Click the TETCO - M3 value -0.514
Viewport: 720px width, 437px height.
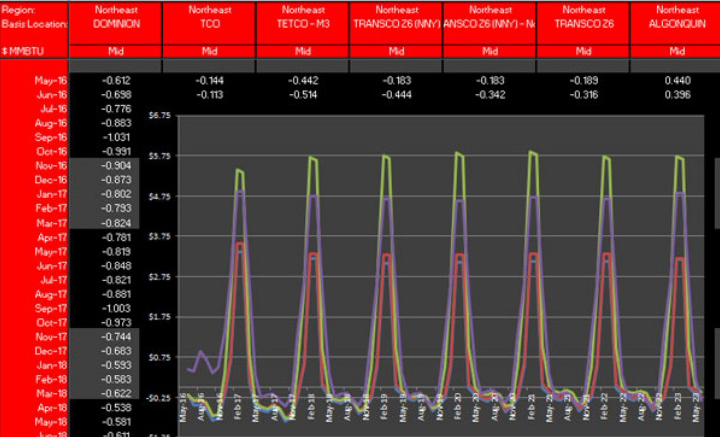pos(303,95)
